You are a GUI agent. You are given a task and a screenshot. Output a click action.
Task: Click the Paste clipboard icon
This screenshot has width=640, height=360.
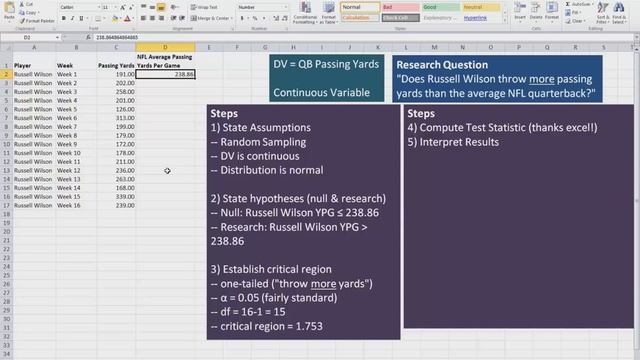point(9,8)
